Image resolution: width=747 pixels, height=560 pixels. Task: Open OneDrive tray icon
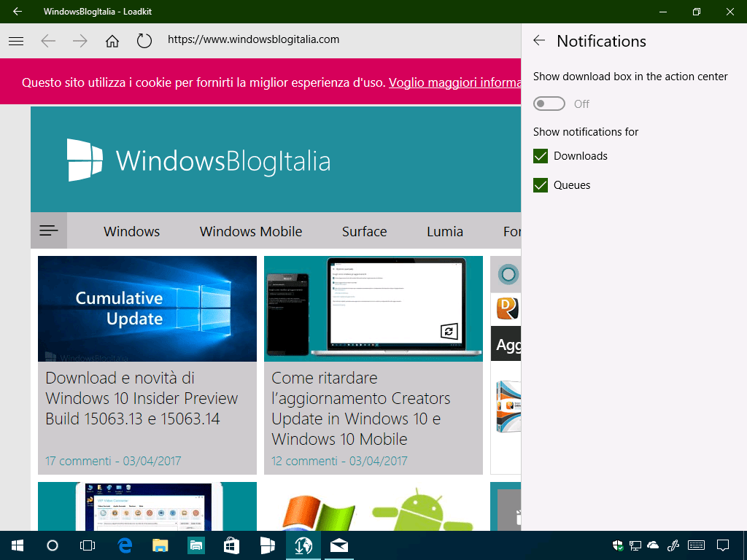(653, 545)
